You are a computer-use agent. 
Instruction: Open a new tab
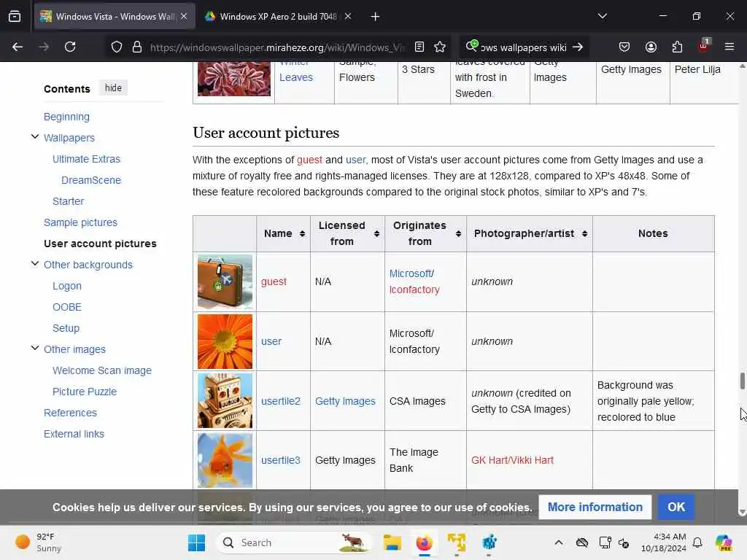(375, 17)
